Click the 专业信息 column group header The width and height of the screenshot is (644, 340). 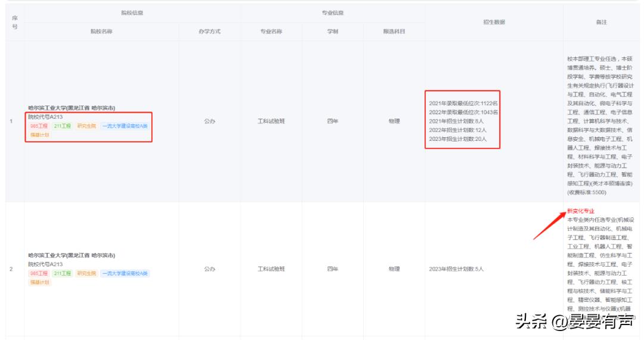[333, 13]
